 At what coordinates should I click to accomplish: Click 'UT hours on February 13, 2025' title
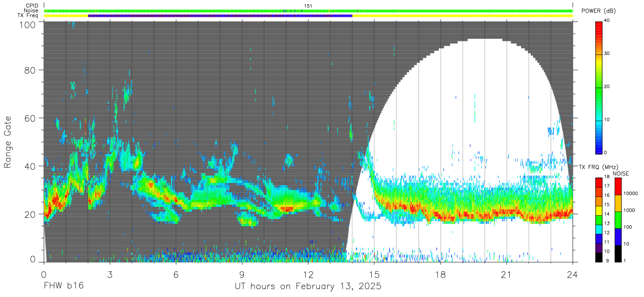308,287
